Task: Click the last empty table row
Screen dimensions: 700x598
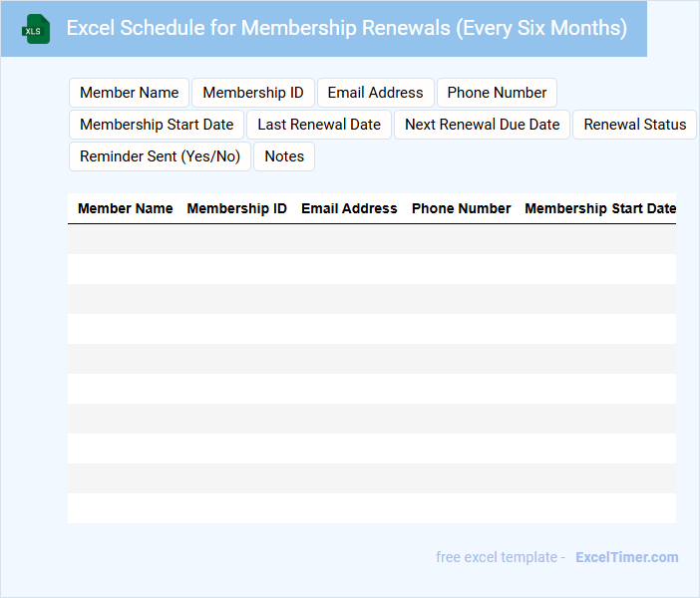Action: pos(371,508)
